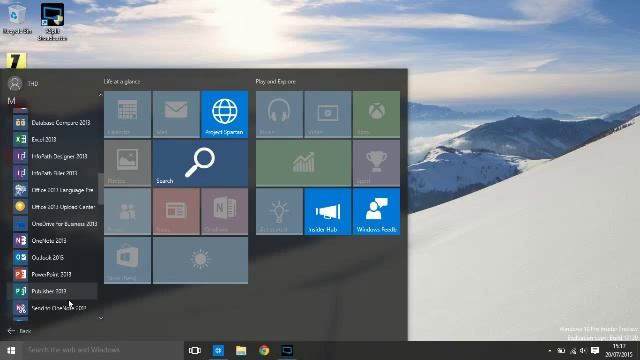Image resolution: width=640 pixels, height=360 pixels.
Task: Open the THD user account menu
Action: point(23,84)
